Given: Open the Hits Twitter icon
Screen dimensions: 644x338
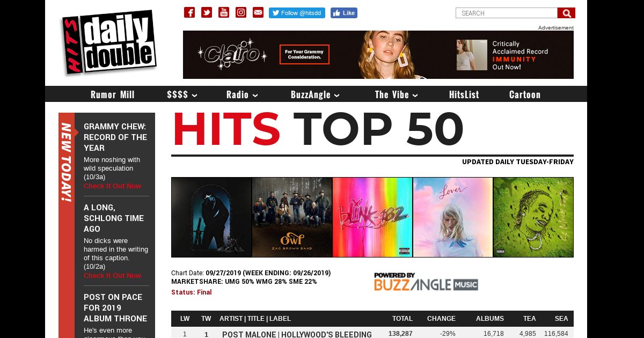Looking at the screenshot, I should pos(207,12).
